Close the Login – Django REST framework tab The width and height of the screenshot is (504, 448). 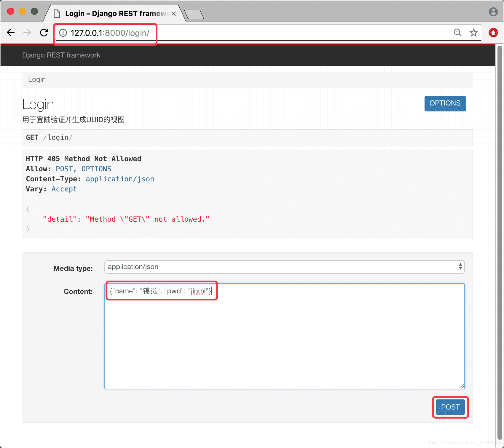[x=174, y=14]
